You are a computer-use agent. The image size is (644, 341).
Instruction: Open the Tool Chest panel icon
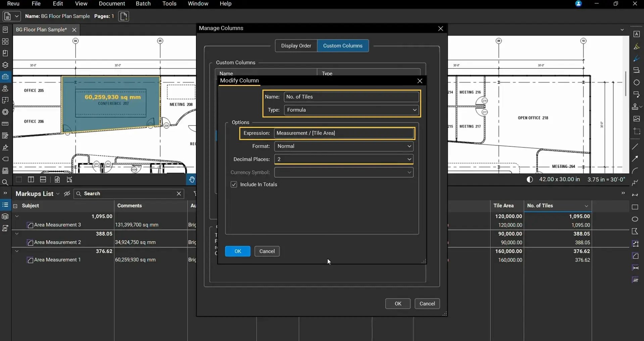tap(5, 77)
